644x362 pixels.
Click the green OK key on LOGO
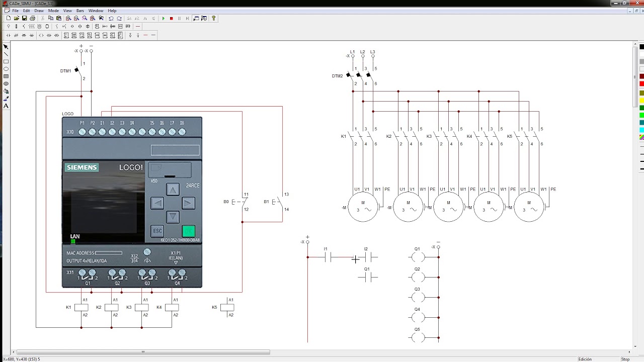coord(189,231)
